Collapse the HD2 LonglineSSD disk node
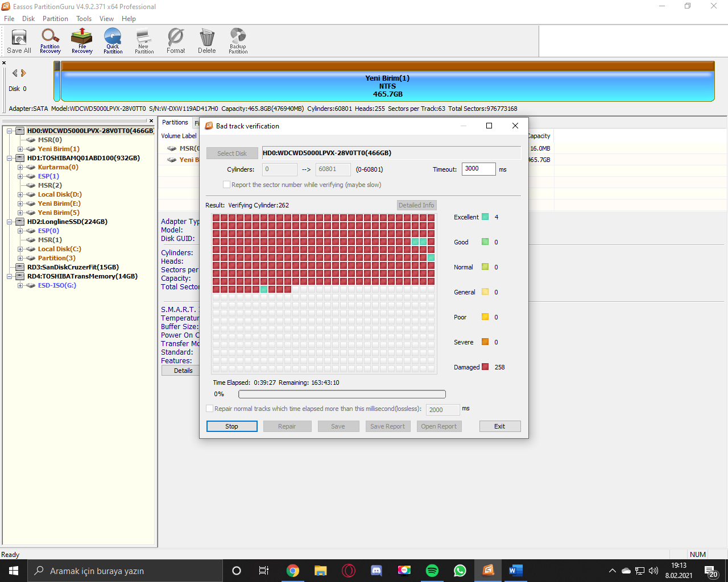 [10, 222]
